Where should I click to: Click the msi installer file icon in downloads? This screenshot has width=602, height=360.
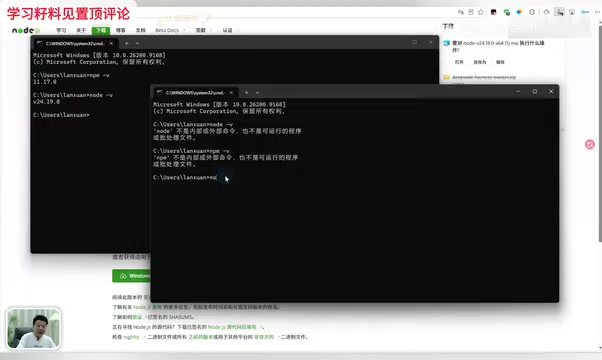pos(447,43)
